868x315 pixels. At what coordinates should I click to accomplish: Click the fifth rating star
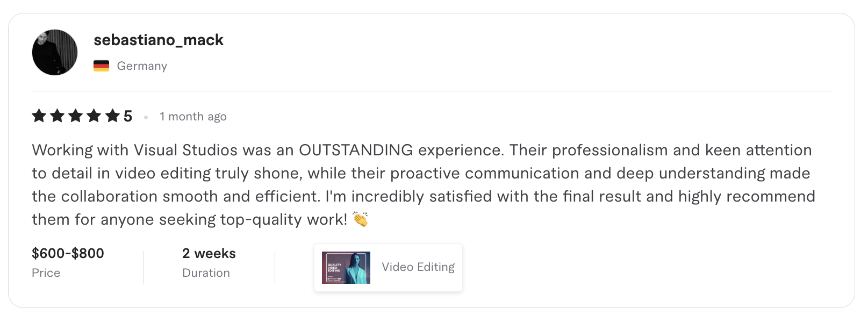[x=112, y=116]
